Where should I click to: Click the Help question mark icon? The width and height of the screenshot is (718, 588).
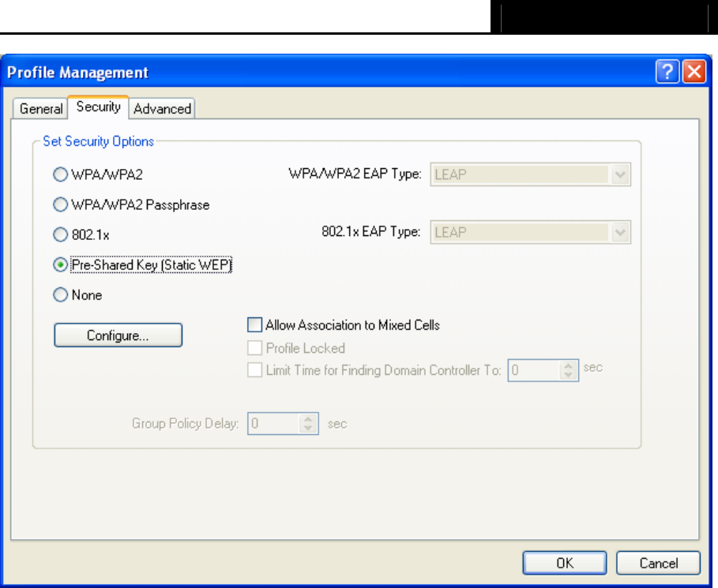tap(666, 73)
